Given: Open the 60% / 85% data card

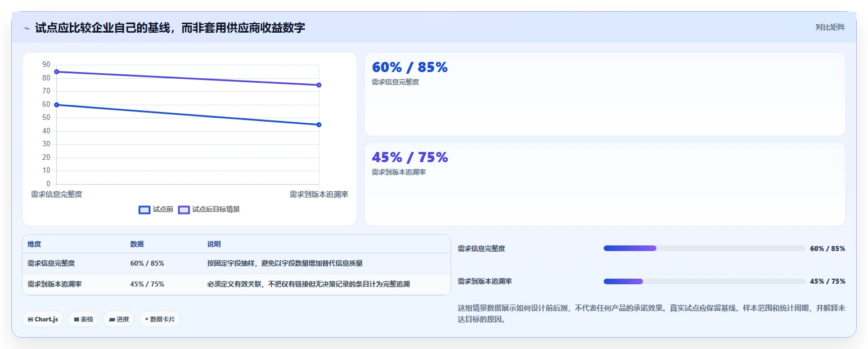Looking at the screenshot, I should point(605,94).
